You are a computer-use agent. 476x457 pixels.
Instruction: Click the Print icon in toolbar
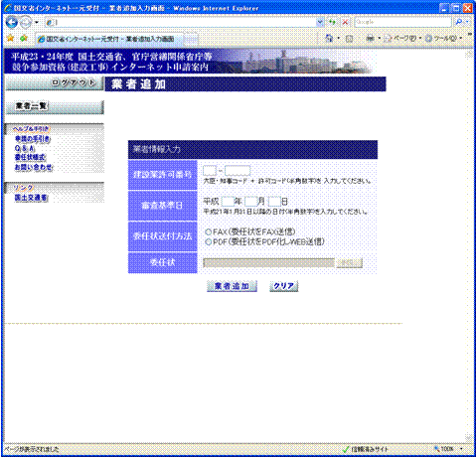click(370, 39)
